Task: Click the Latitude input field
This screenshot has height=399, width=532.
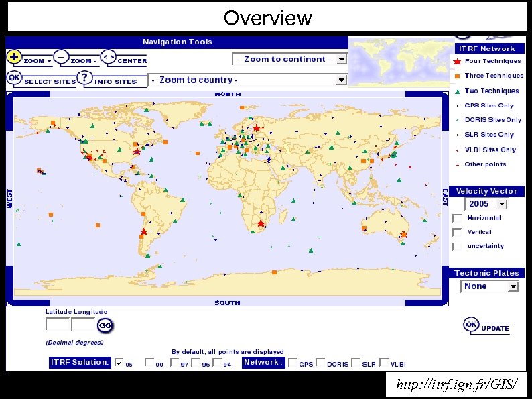Action: coord(58,325)
